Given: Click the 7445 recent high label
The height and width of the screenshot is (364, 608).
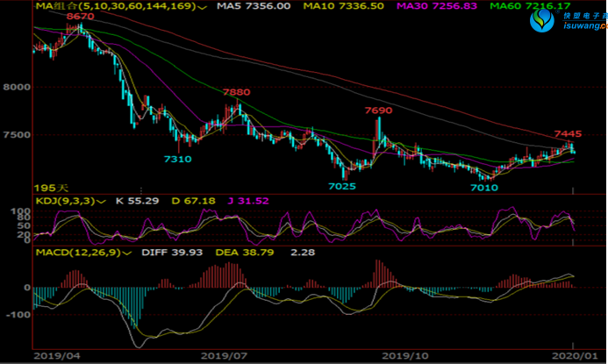Looking at the screenshot, I should pos(568,134).
